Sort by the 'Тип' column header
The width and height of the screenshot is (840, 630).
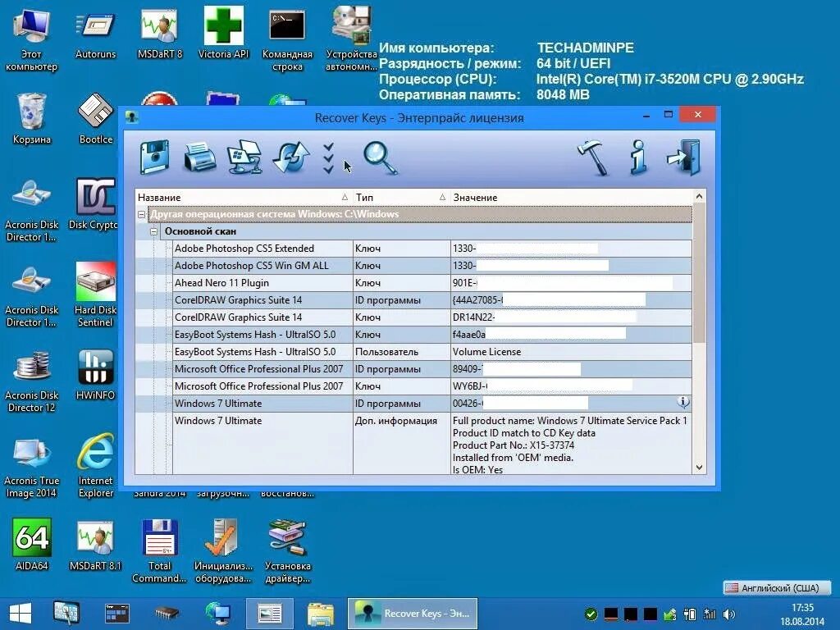coord(400,197)
